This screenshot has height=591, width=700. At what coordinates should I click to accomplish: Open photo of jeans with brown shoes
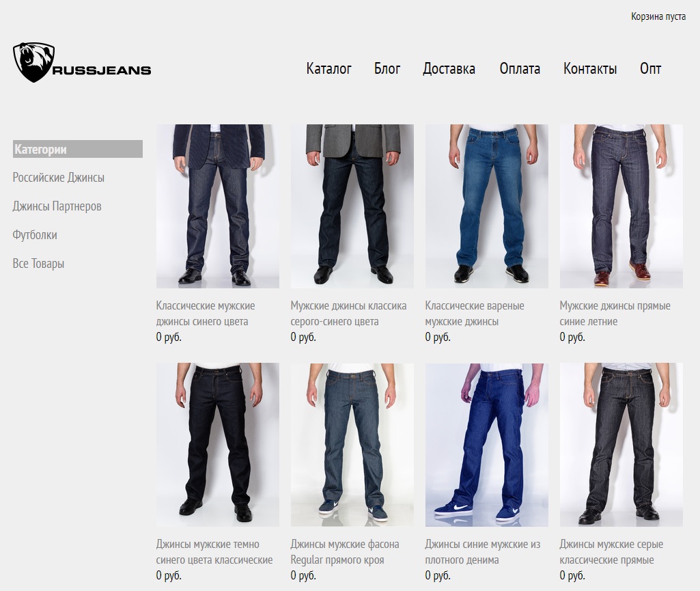tap(621, 206)
